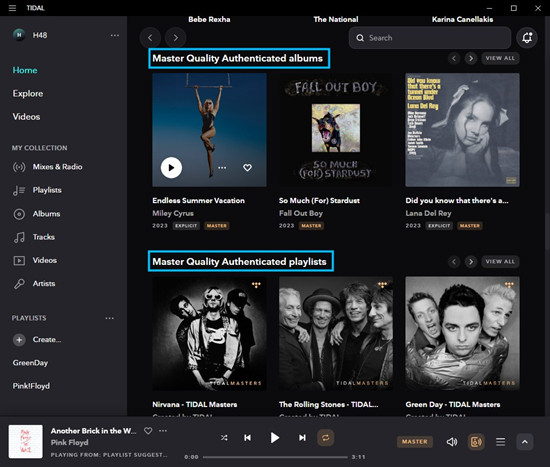The image size is (550, 467).
Task: Show previous Master playlists with left chevron
Action: click(454, 262)
